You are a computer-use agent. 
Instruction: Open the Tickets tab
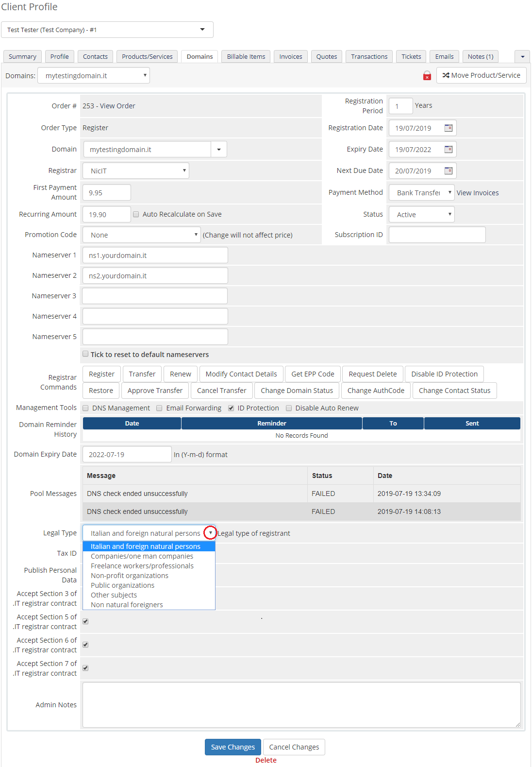[x=411, y=56]
